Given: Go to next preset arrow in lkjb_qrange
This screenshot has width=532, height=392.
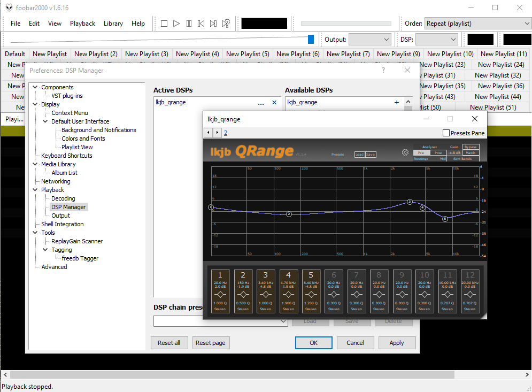Looking at the screenshot, I should (217, 133).
